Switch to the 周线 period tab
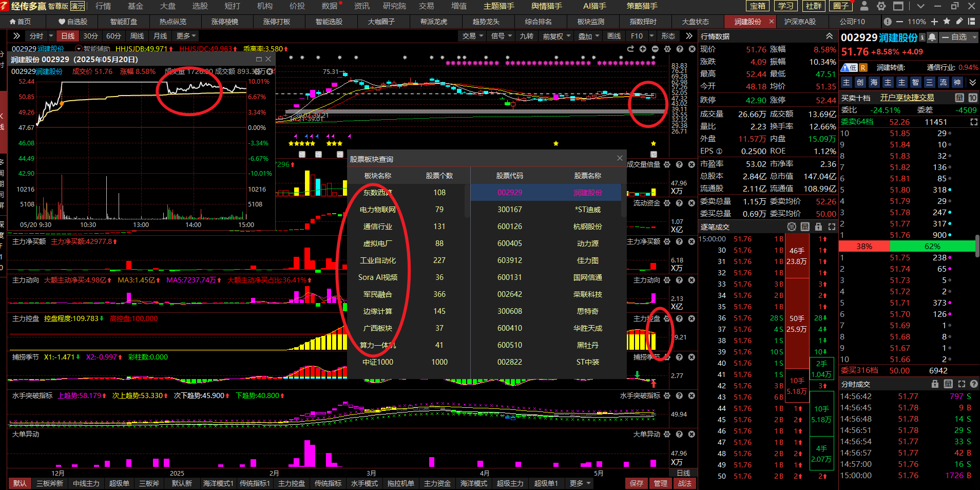 (x=137, y=36)
